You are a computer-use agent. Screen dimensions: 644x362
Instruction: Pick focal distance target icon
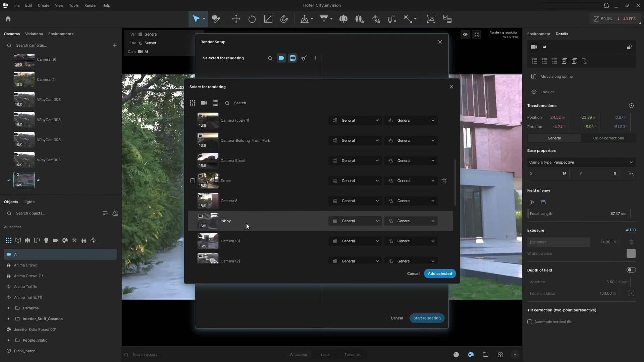point(631,293)
